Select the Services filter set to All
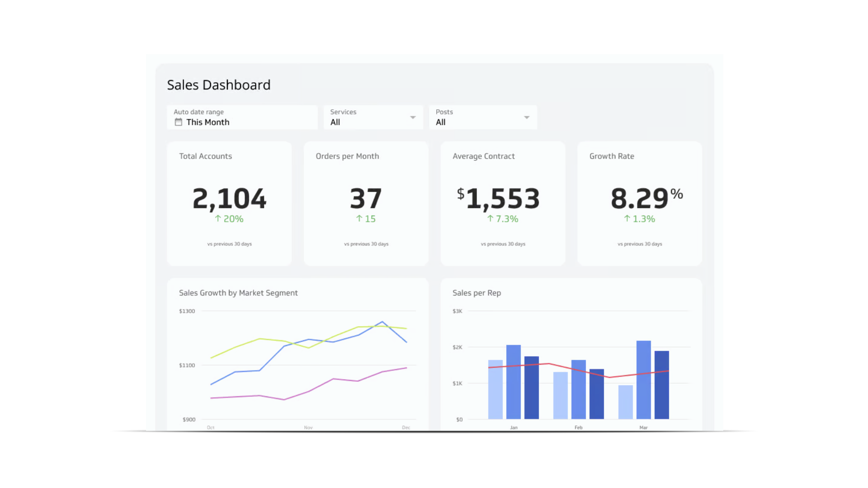868x488 pixels. 373,117
